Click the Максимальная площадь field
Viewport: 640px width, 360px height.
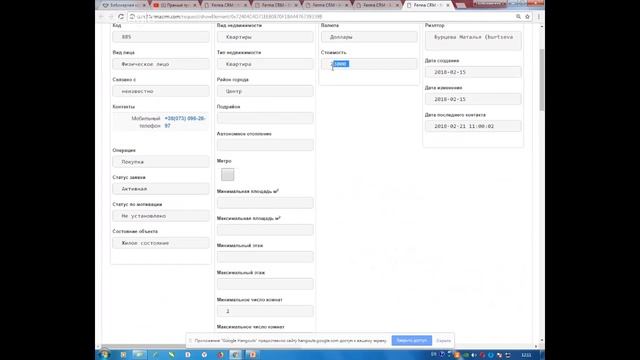click(265, 230)
